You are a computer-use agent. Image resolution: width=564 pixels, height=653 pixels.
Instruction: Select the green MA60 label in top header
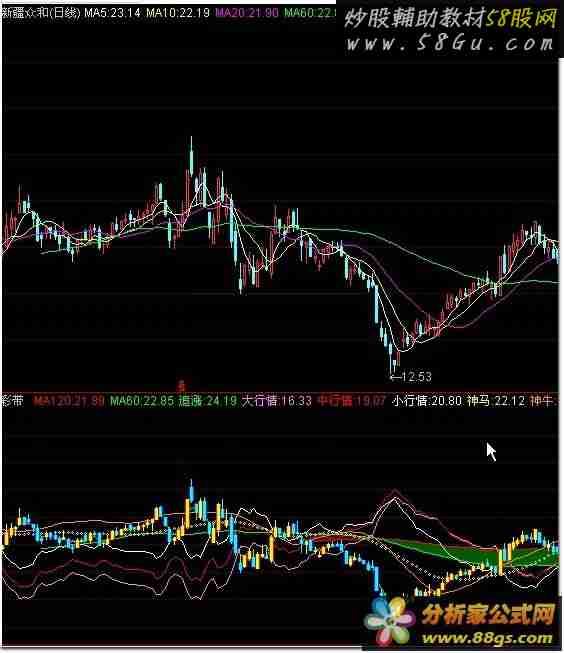[309, 12]
